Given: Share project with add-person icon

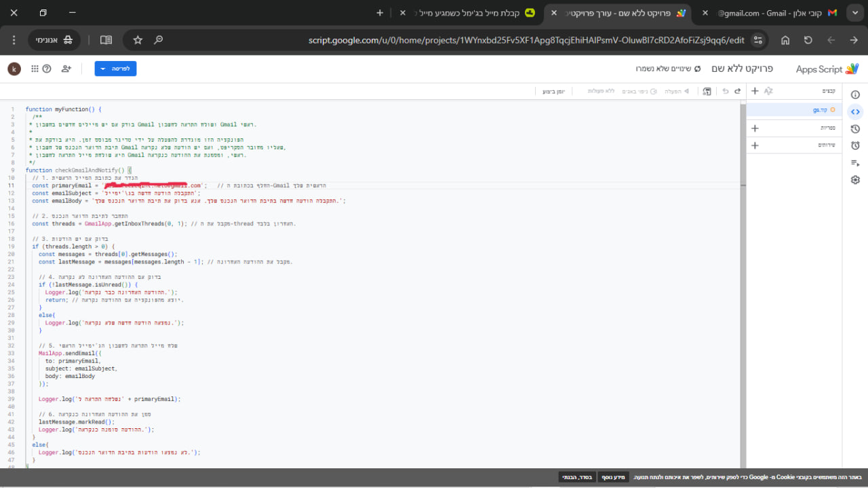Looking at the screenshot, I should (x=66, y=69).
